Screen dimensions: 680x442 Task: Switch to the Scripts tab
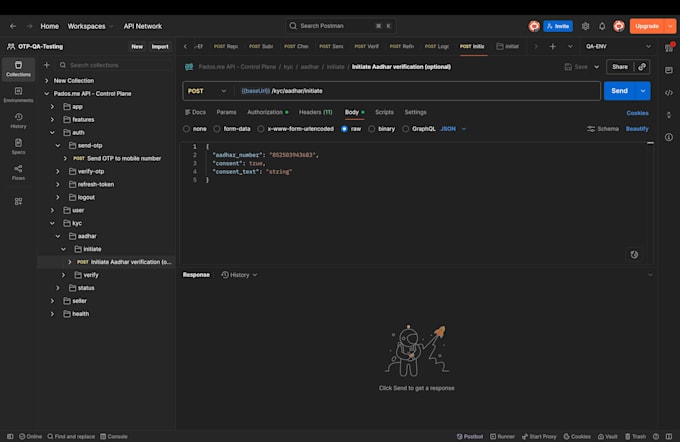[x=384, y=112]
